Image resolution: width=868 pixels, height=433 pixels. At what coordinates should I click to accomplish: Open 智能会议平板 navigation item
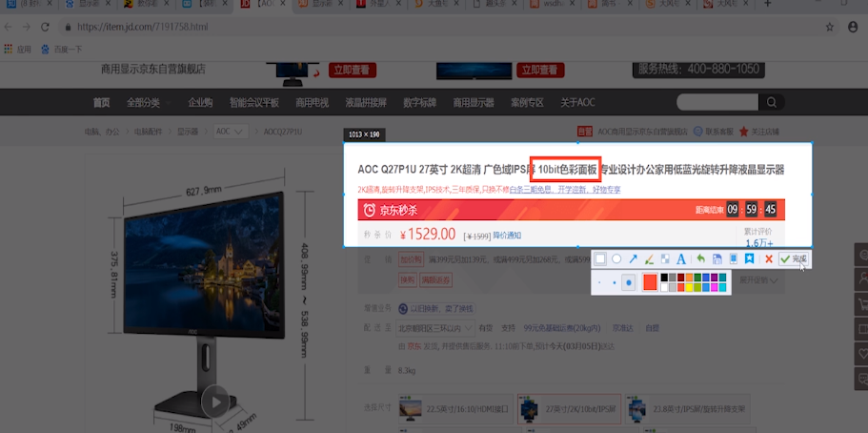click(x=254, y=103)
